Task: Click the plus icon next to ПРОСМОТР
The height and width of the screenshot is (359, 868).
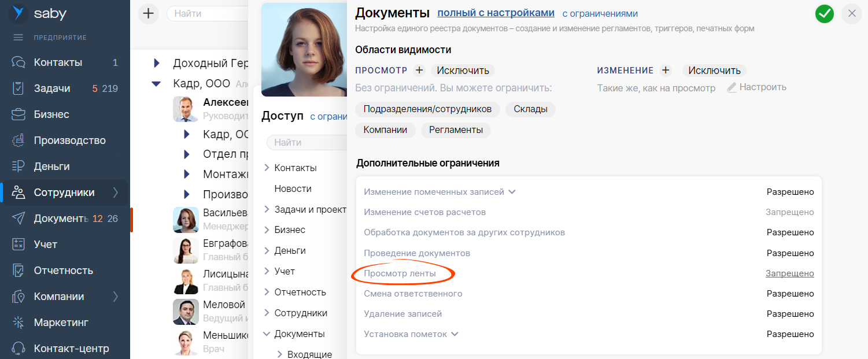Action: 419,71
